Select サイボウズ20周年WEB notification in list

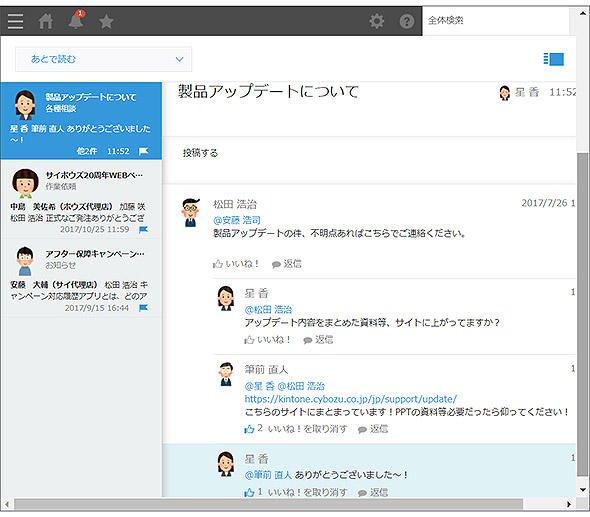tap(81, 199)
